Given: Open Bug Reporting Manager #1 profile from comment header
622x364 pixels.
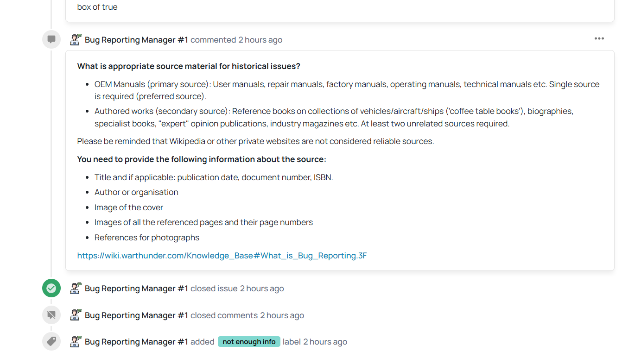Looking at the screenshot, I should [x=136, y=40].
